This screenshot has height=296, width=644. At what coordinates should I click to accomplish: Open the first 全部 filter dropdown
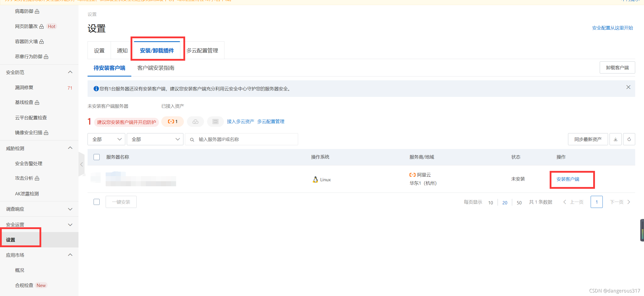[106, 139]
